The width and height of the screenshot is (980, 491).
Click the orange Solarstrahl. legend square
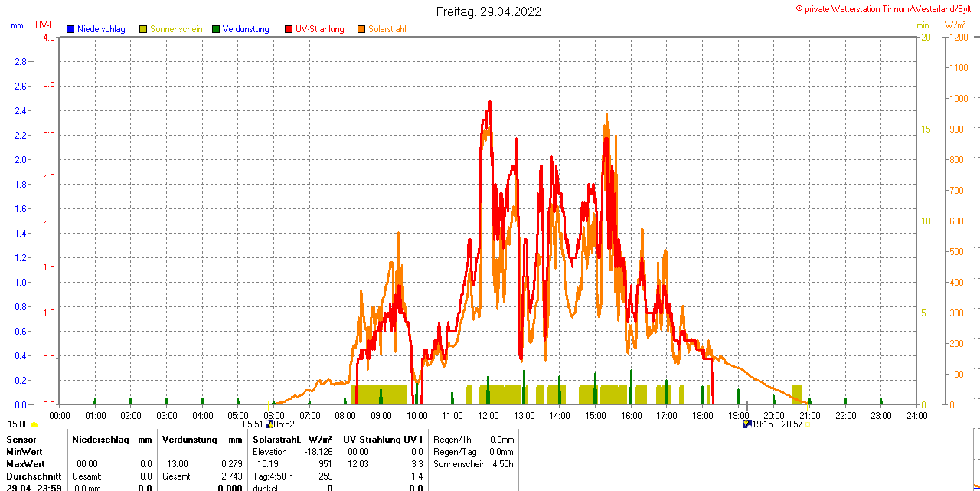[361, 29]
